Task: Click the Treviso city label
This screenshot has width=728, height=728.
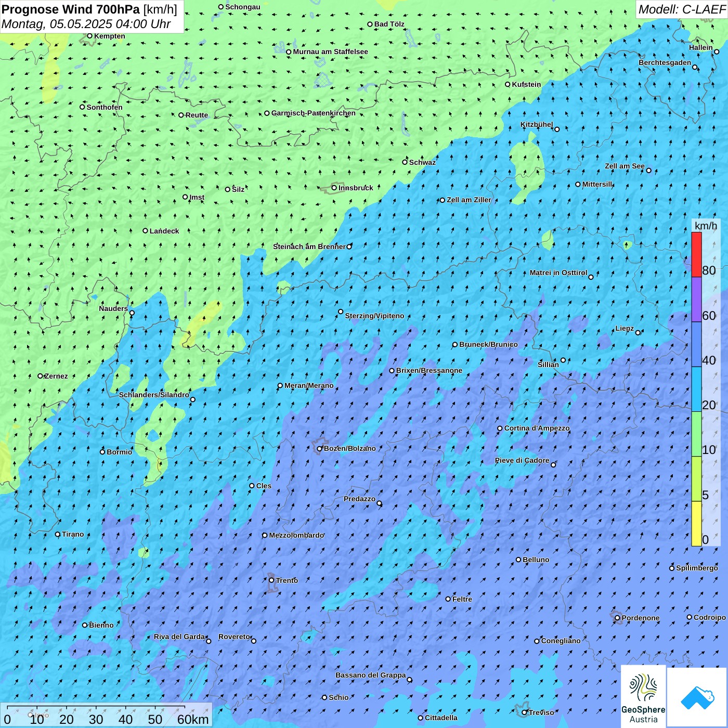Action: coord(541,712)
